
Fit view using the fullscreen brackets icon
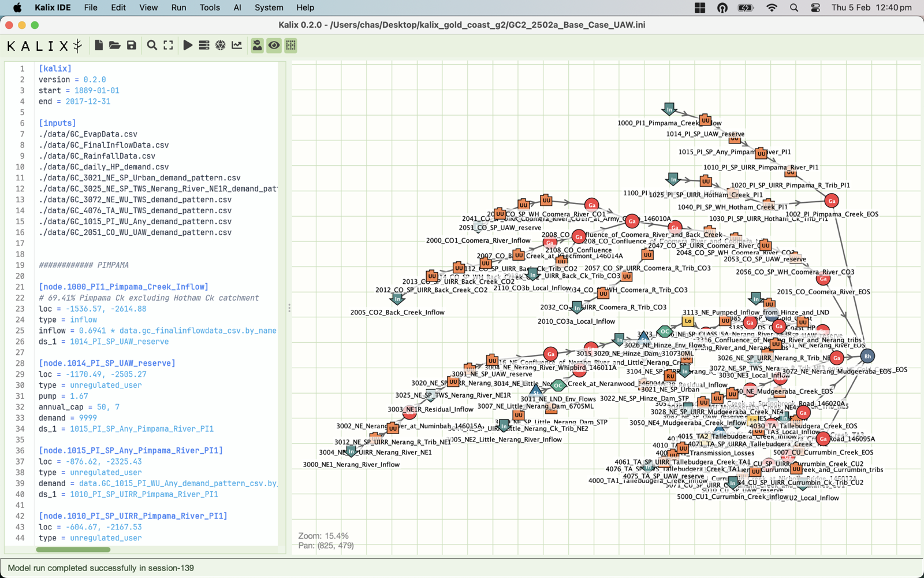click(x=168, y=45)
